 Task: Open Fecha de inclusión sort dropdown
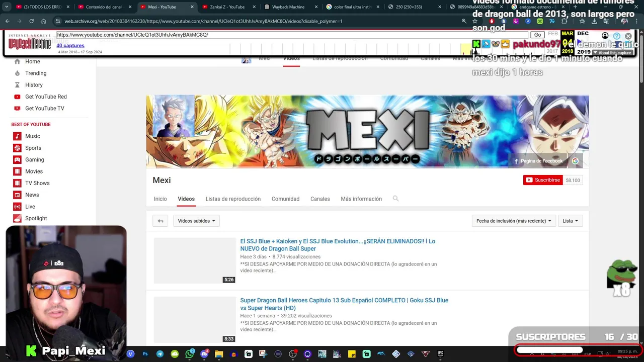click(514, 221)
